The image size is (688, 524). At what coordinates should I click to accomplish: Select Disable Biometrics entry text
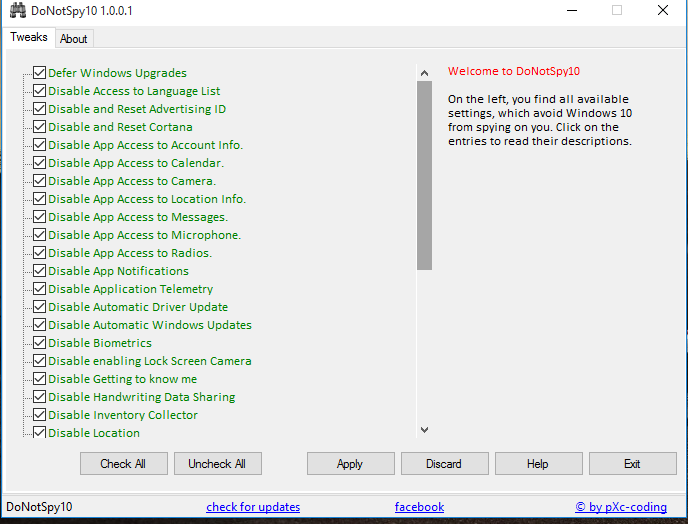coord(100,343)
